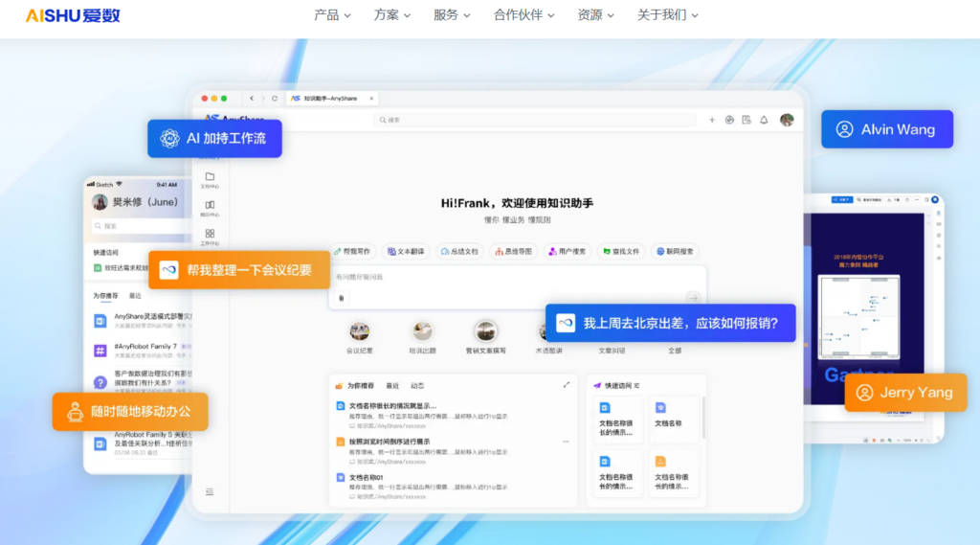The width and height of the screenshot is (980, 545).
Task: Click the browser back arrow in AnyShare window
Action: [x=252, y=99]
